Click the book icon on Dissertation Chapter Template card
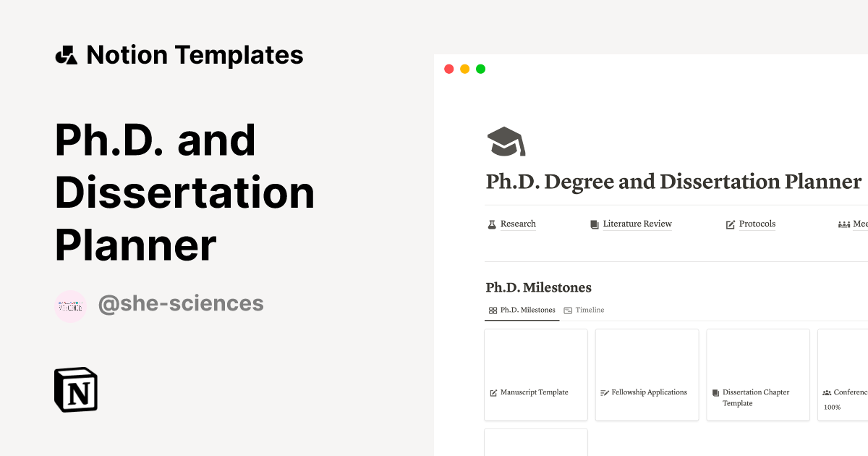Image resolution: width=868 pixels, height=456 pixels. click(715, 392)
